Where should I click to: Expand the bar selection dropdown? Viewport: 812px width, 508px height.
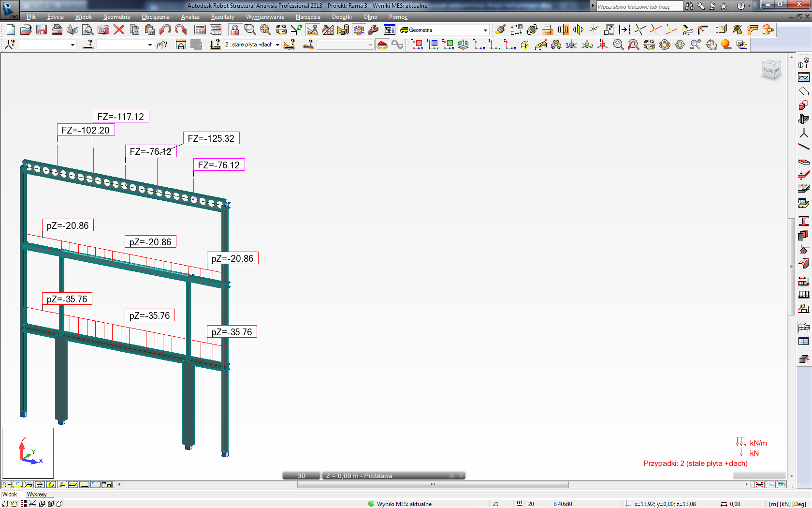(x=150, y=45)
